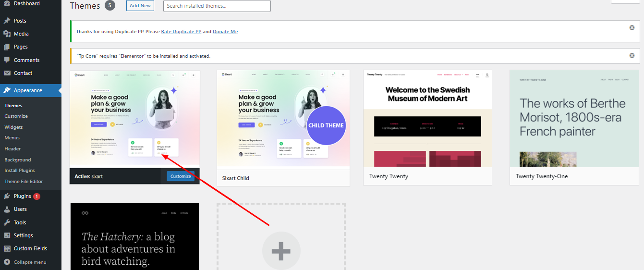Click the Themes page heading

(85, 6)
